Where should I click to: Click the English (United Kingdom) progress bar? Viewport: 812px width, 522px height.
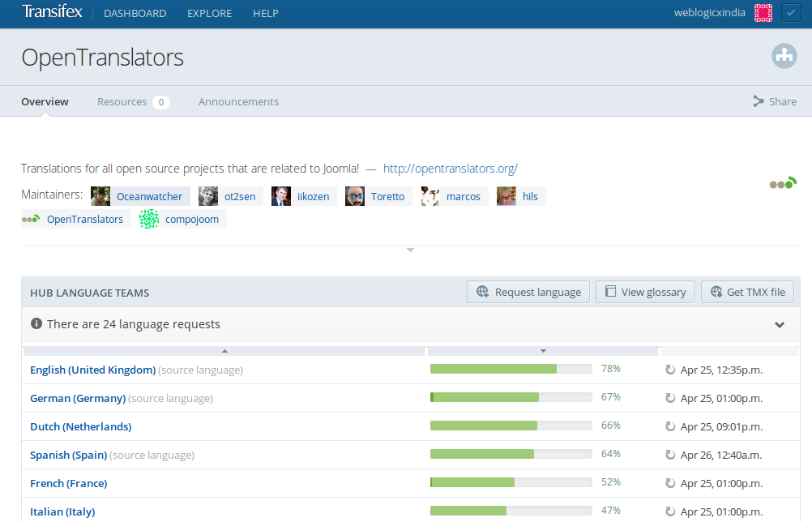tap(511, 370)
